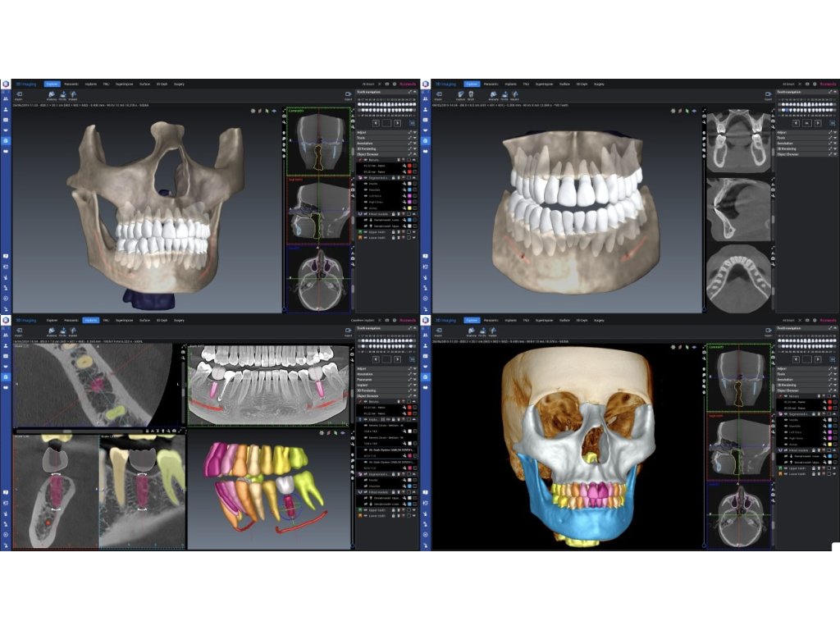Toggle Maxilla visibility eye in top-left window

pos(366,184)
